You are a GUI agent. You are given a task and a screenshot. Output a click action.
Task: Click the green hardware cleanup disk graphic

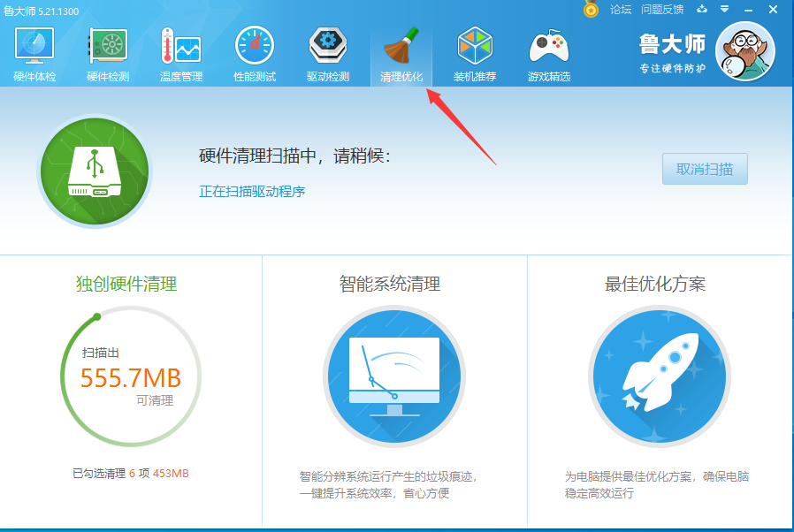pyautogui.click(x=94, y=171)
